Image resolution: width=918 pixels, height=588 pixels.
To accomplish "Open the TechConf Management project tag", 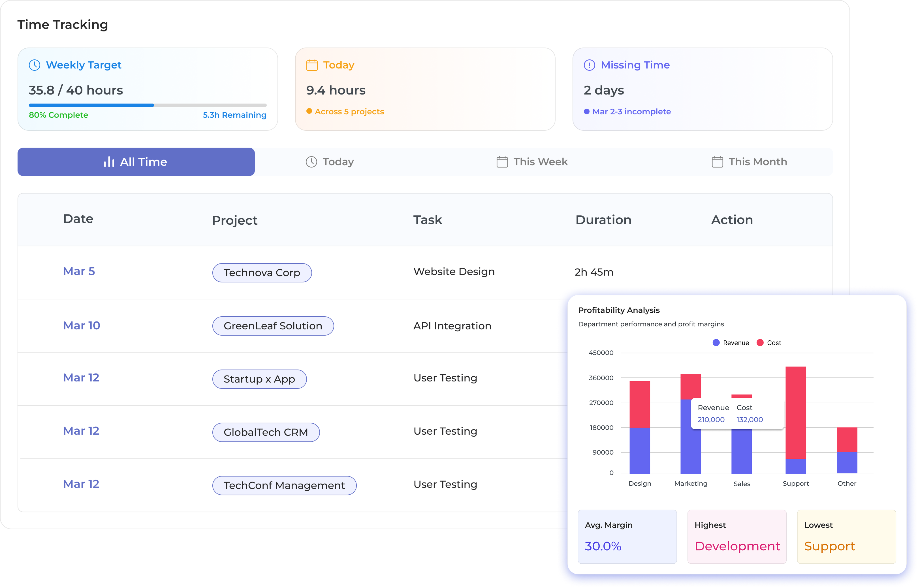I will tap(284, 485).
